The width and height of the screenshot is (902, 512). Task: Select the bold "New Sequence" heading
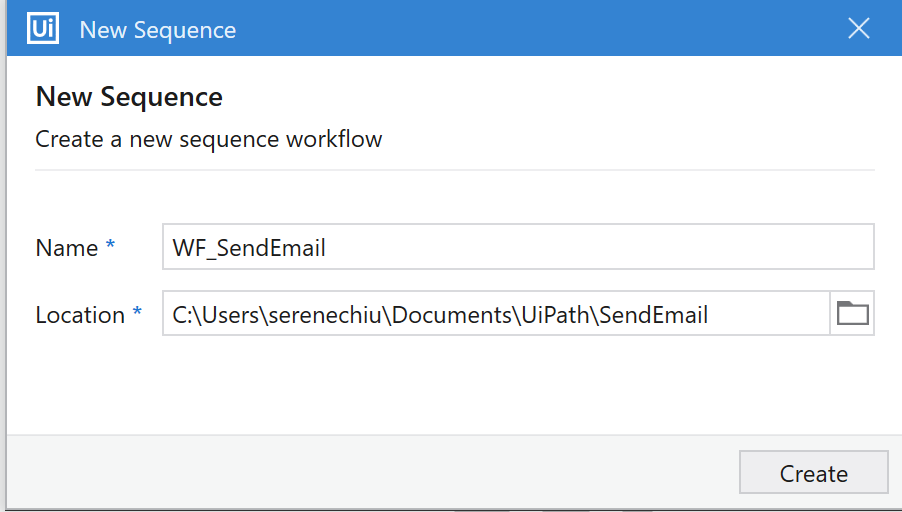[129, 97]
